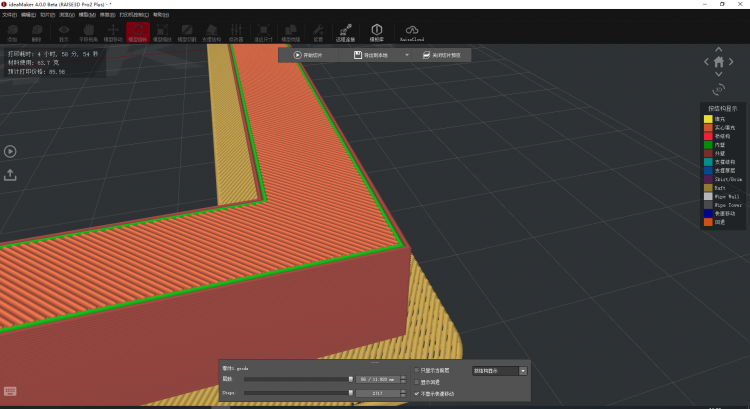The image size is (750, 409).
Task: Click the layer value field showing 11.920 mm
Action: pos(378,379)
